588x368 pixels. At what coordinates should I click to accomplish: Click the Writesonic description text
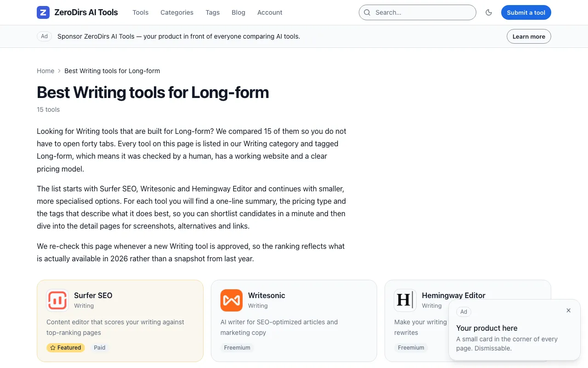point(279,327)
